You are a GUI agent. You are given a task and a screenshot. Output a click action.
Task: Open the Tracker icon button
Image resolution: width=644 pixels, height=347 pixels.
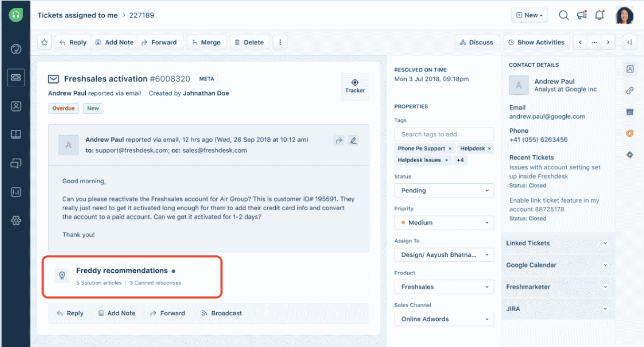pos(355,86)
